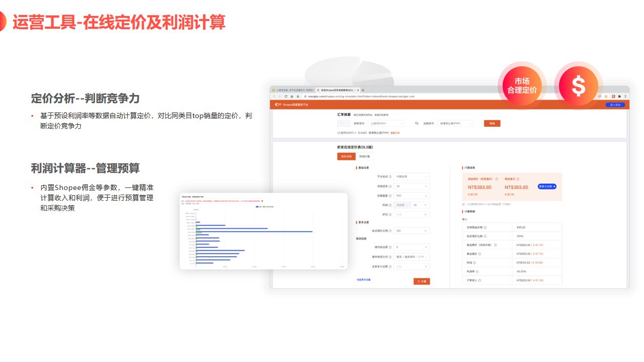Viewport: 644px width, 362px height.
Task: Click the profit rate input showing 40
Action: pos(420,205)
